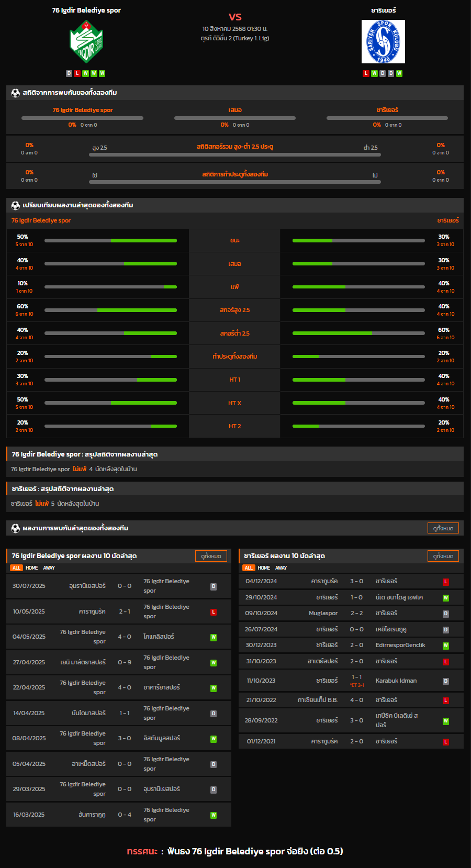The height and width of the screenshot is (868, 471).
Task: Click Igdir over 2.5 bar showing 60%
Action: [110, 310]
